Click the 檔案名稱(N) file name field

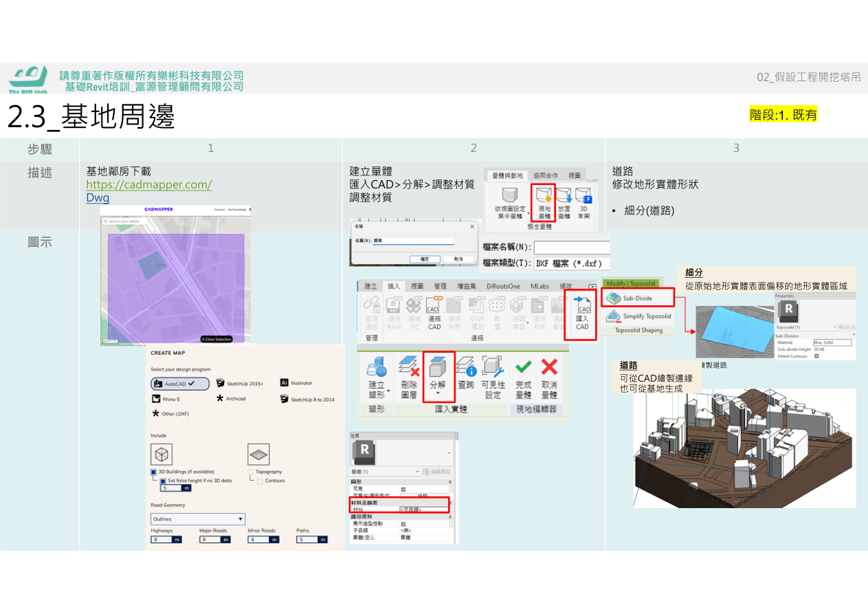point(572,247)
